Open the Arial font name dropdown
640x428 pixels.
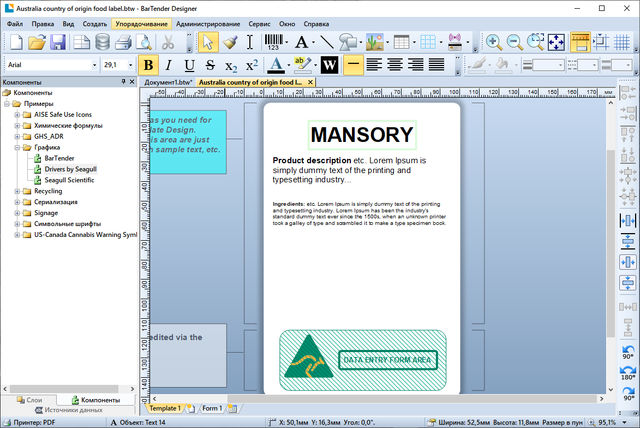point(94,65)
